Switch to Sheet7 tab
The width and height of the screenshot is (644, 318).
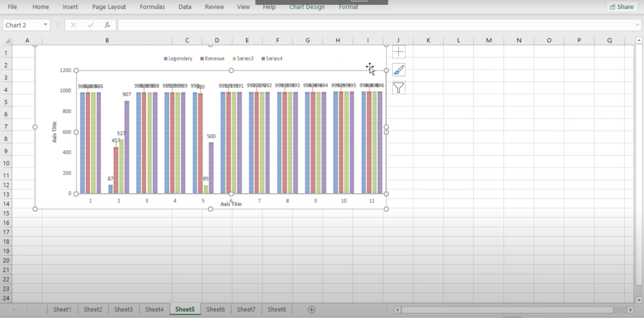pyautogui.click(x=246, y=309)
